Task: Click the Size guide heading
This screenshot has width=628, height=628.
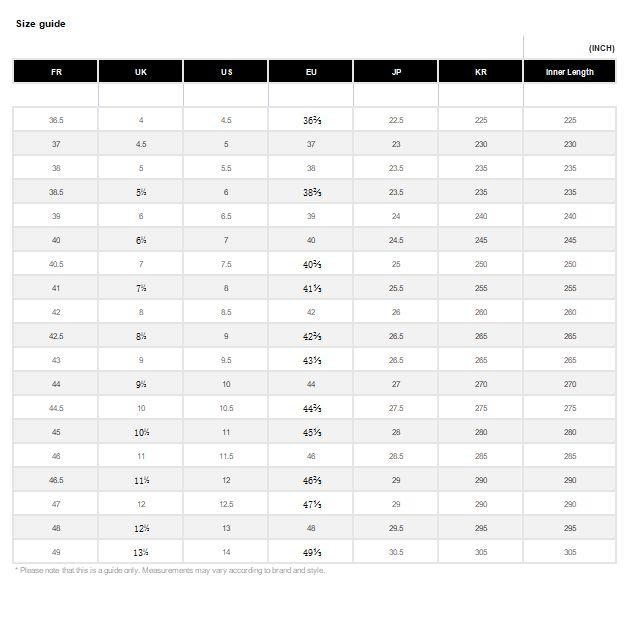Action: pos(41,24)
